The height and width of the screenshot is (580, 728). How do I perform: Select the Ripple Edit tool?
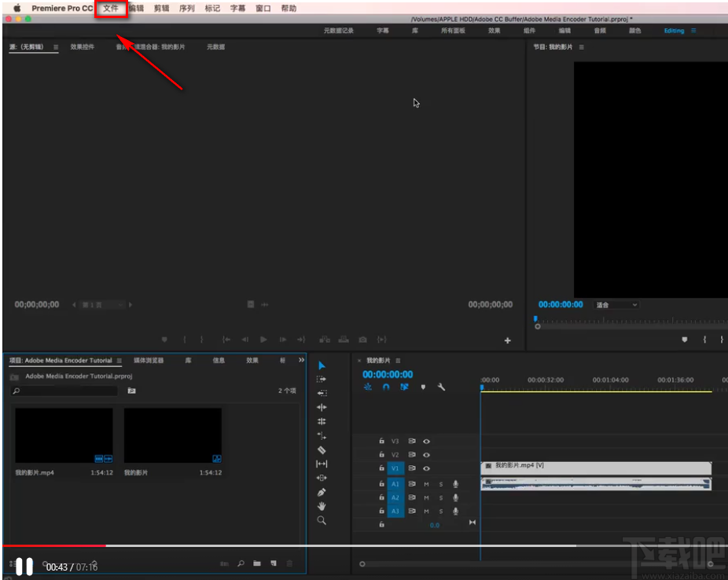coord(322,407)
